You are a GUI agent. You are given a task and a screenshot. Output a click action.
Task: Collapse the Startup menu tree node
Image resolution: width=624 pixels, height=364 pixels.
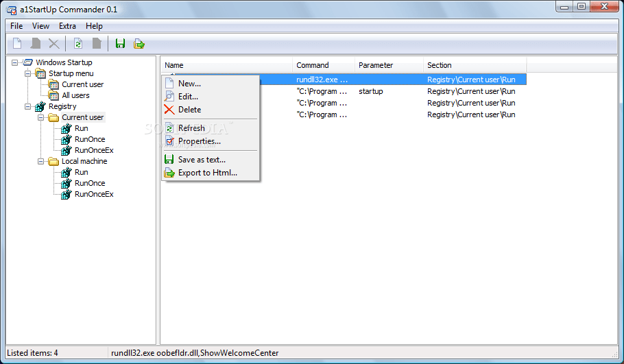click(x=27, y=73)
